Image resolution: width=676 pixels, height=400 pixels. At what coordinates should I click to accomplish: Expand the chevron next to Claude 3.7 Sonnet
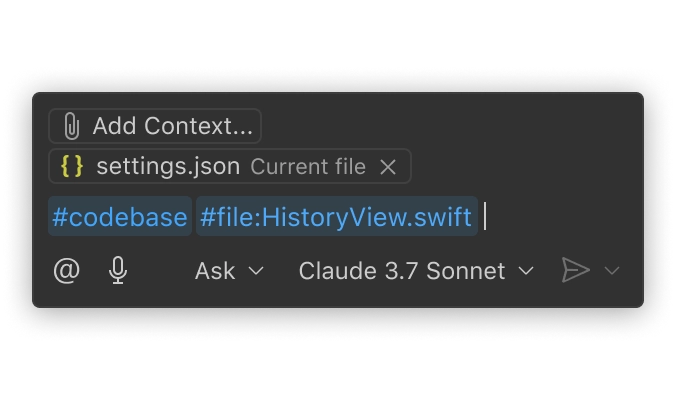click(526, 271)
